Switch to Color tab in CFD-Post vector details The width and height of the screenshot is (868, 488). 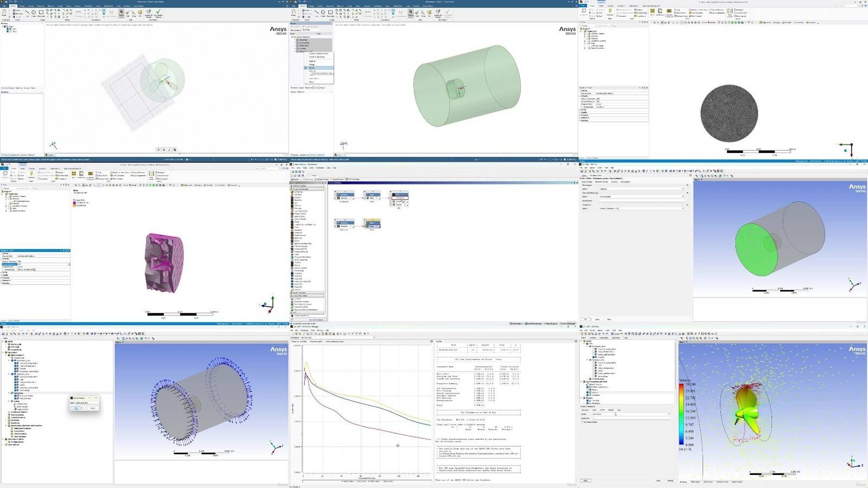[x=594, y=410]
